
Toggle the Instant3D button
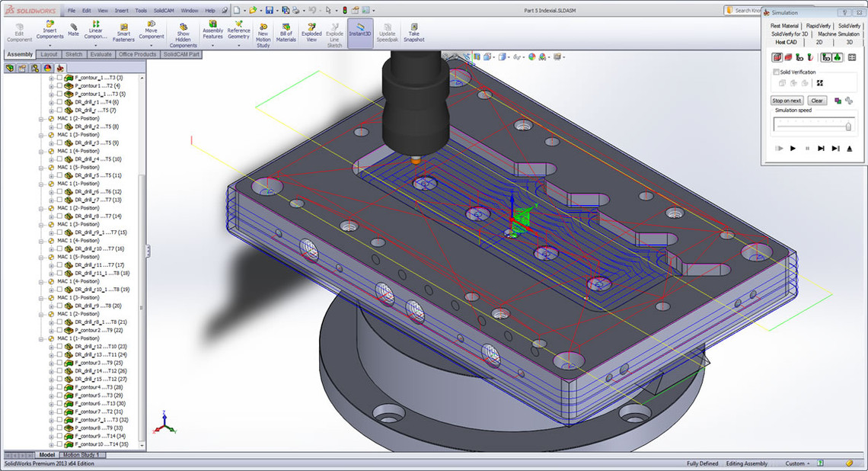coord(360,33)
